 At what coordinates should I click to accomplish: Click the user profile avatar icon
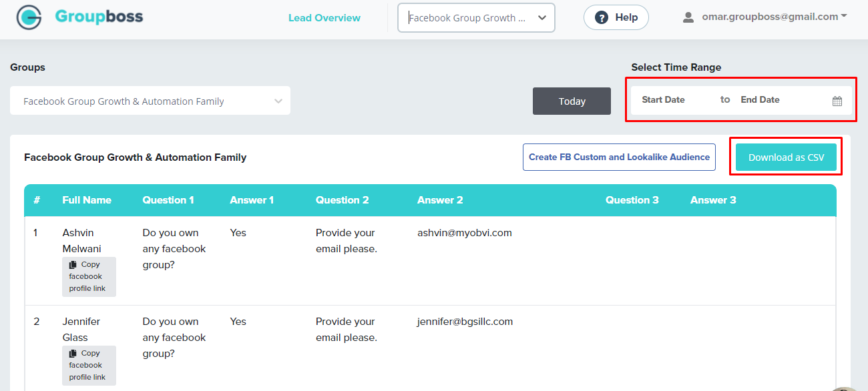pos(688,17)
